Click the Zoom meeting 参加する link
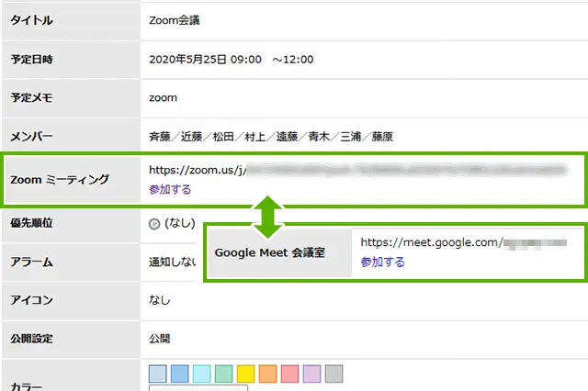Screen dimensions: 588x391 tap(170, 190)
